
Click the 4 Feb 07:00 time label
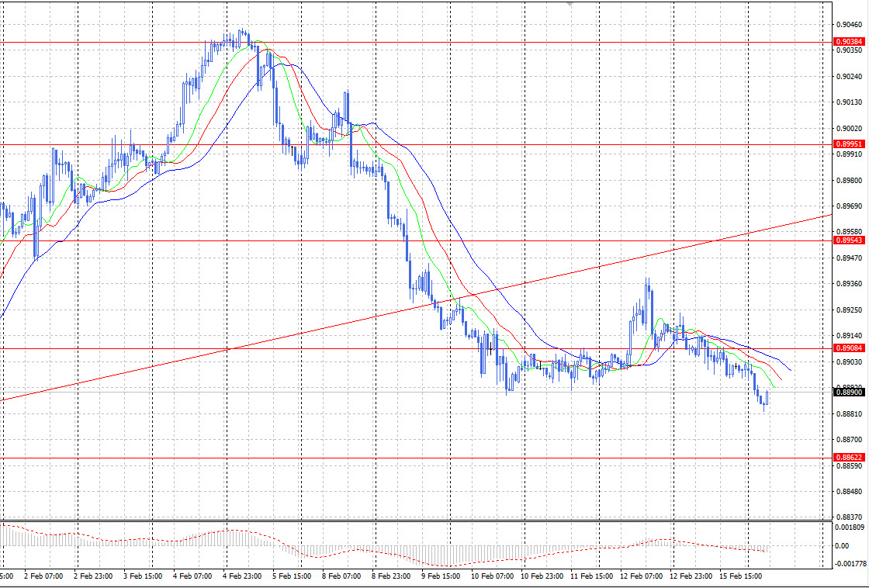[192, 576]
